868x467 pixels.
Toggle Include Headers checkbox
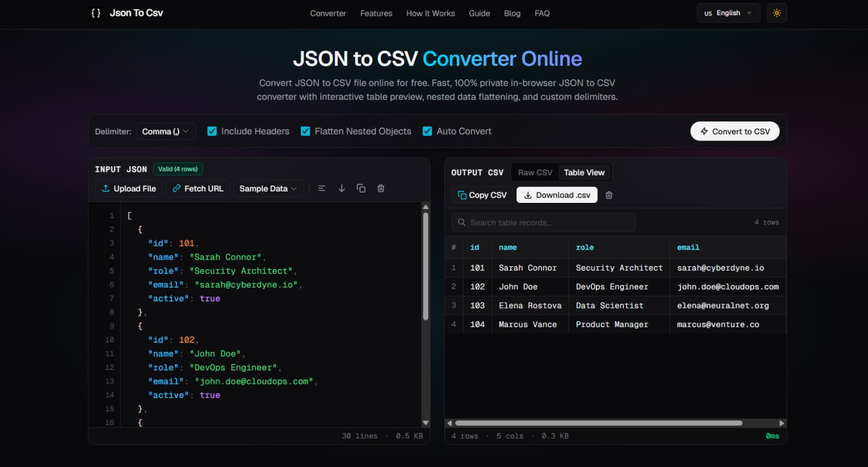(212, 131)
